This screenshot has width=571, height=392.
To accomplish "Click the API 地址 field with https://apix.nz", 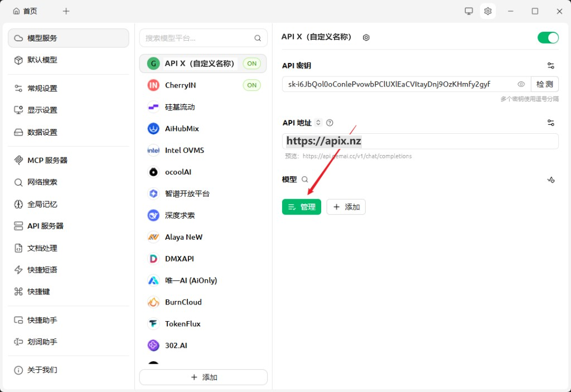I will [420, 141].
